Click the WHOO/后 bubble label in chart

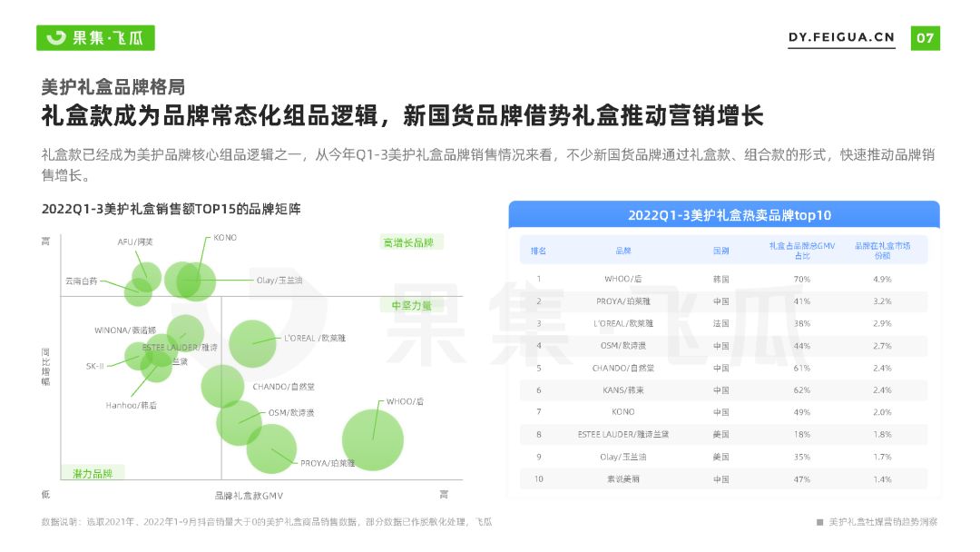point(405,401)
